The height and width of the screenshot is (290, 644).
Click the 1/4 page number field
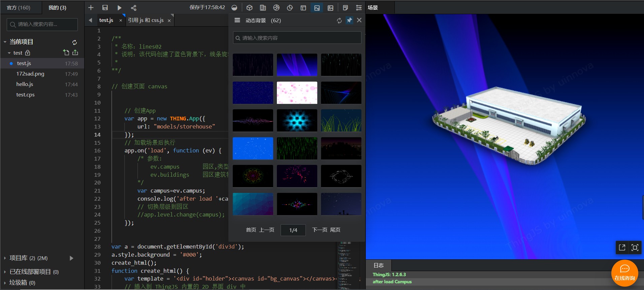pos(293,230)
